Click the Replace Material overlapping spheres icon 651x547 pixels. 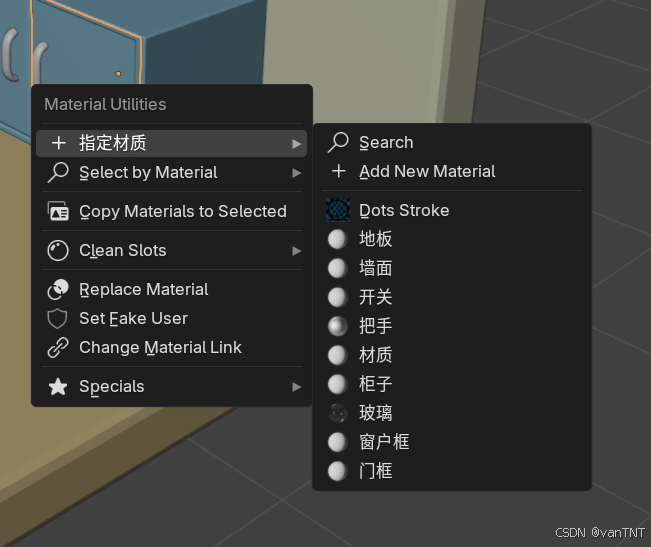pyautogui.click(x=58, y=289)
